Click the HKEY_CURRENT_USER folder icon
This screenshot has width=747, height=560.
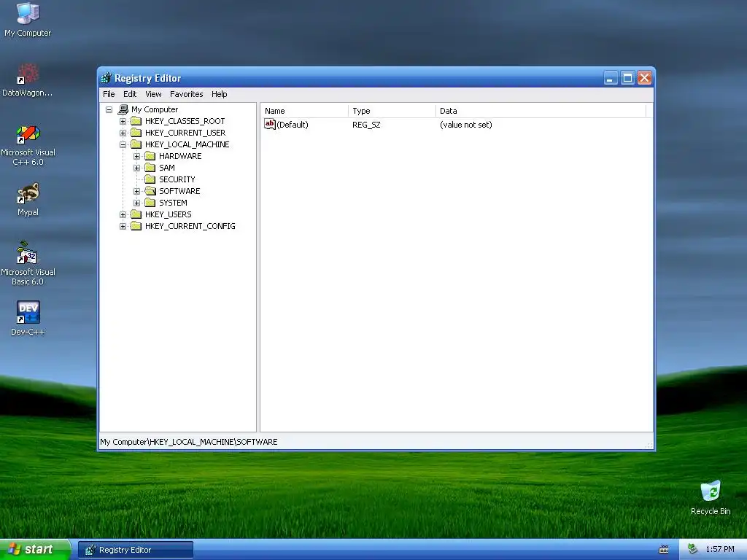click(x=136, y=133)
